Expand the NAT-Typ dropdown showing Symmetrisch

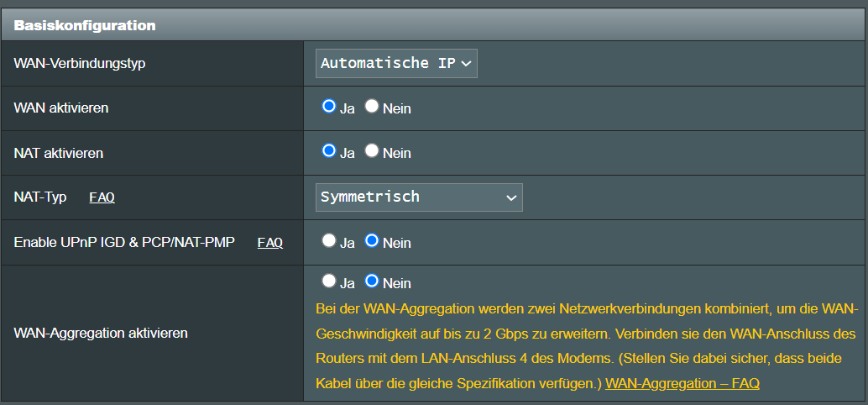(419, 197)
